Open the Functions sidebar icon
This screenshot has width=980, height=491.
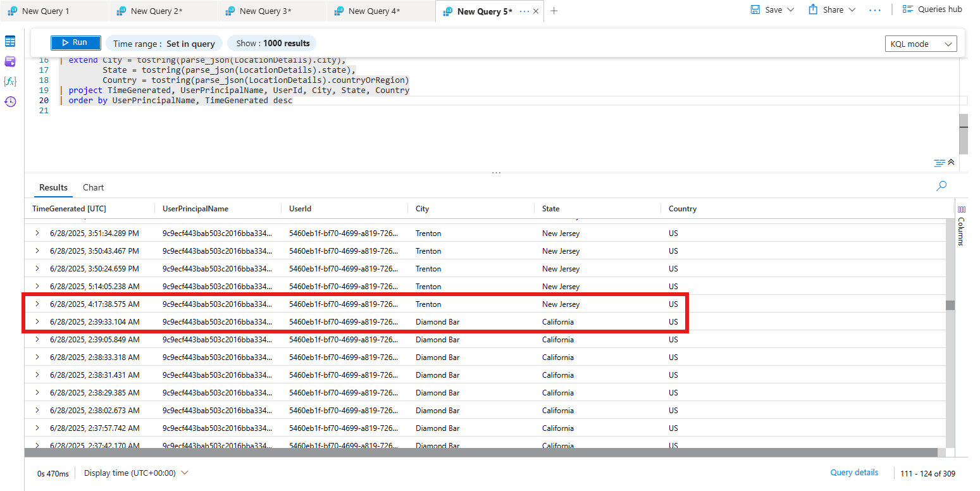click(x=10, y=81)
